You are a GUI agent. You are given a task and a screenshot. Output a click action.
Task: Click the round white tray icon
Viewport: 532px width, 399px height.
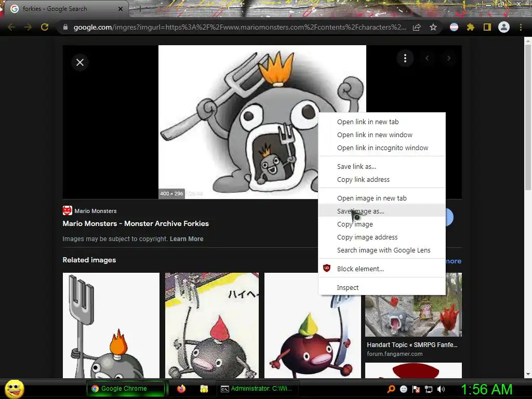coord(403,389)
